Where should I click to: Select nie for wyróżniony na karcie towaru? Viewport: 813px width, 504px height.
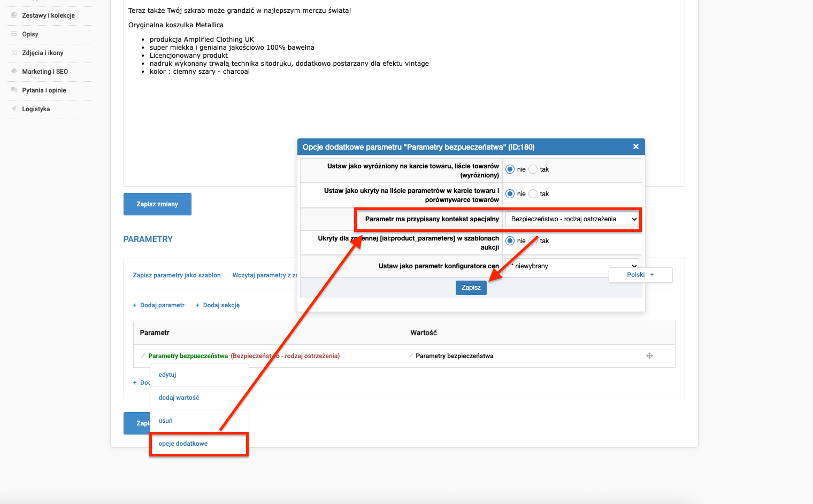point(510,169)
